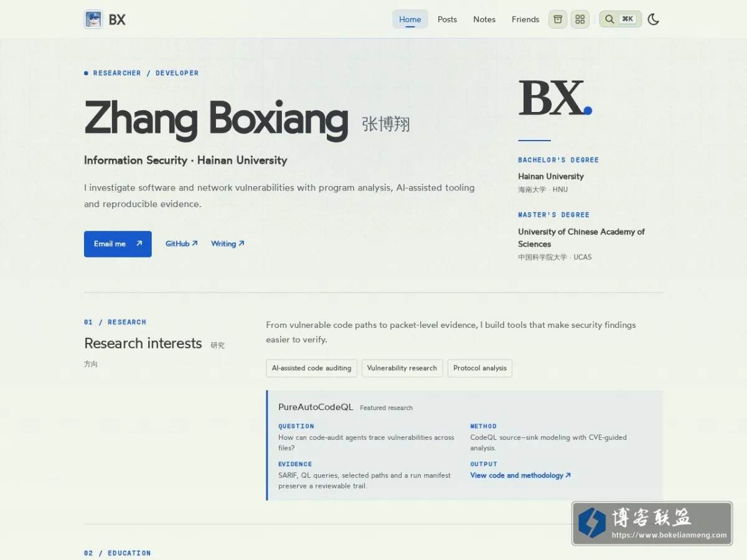Image resolution: width=747 pixels, height=560 pixels.
Task: Click the QUESTION label in research card
Action: click(296, 426)
